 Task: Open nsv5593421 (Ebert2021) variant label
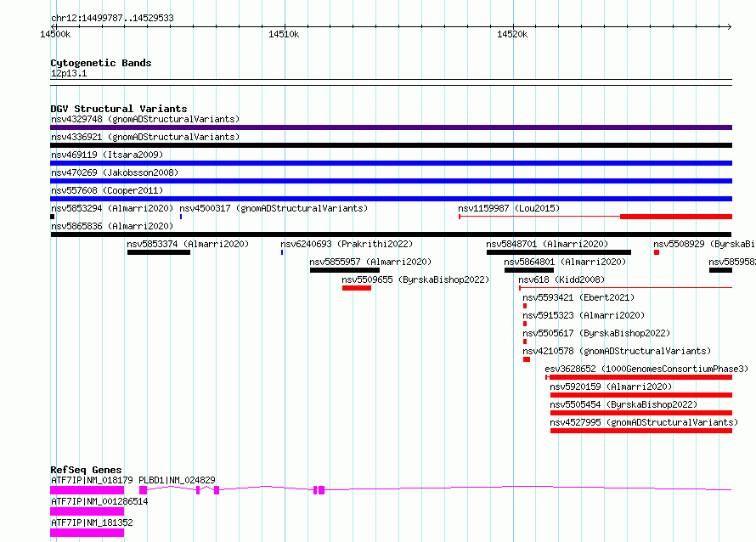pyautogui.click(x=578, y=297)
